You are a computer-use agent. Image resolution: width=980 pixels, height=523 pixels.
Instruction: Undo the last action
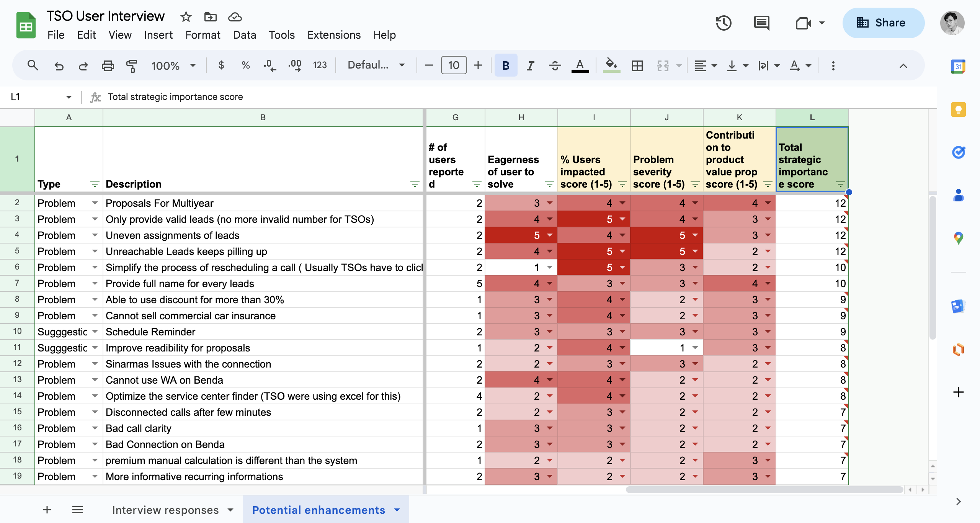[59, 66]
